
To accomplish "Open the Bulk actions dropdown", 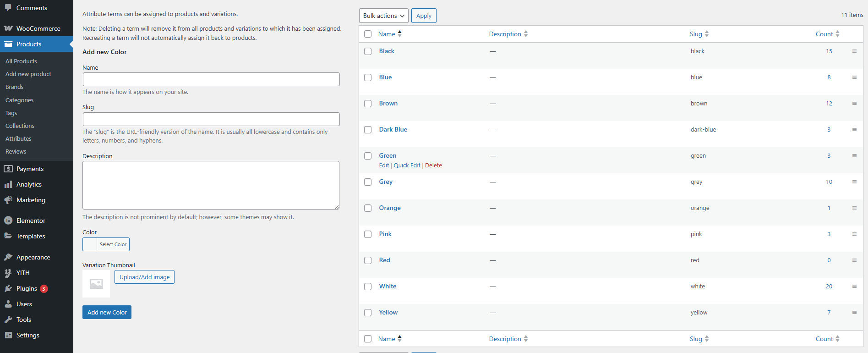I will (x=384, y=16).
